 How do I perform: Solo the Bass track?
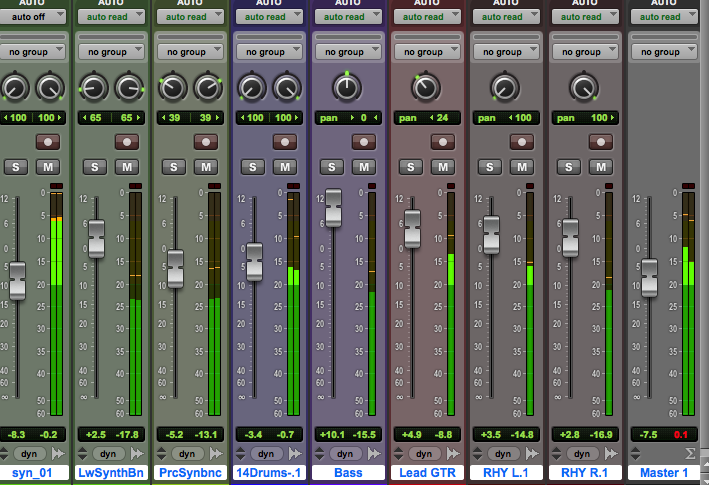point(332,167)
